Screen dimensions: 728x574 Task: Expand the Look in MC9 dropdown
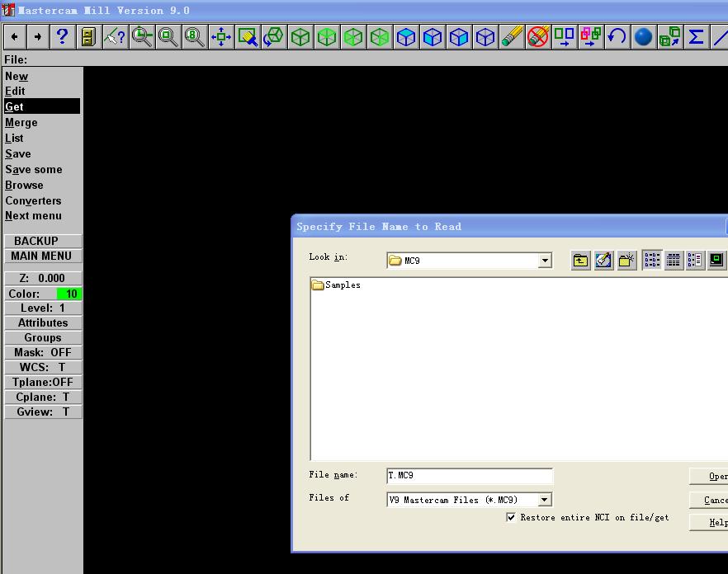[x=545, y=261]
